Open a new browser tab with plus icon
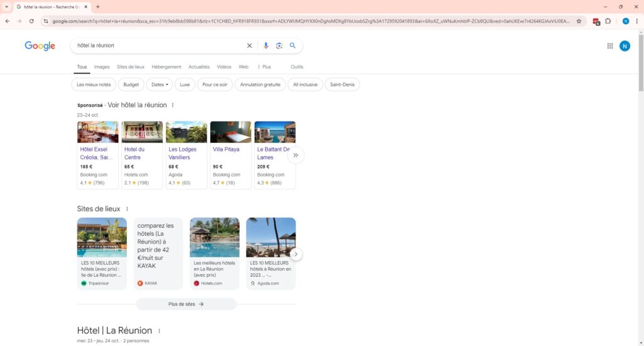Screen dimensions: 644x346 pos(97,6)
